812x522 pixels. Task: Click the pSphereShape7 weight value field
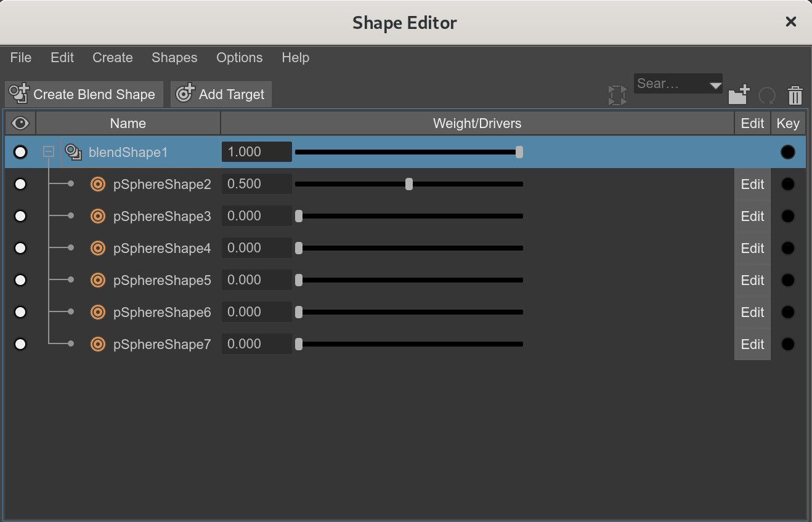256,344
